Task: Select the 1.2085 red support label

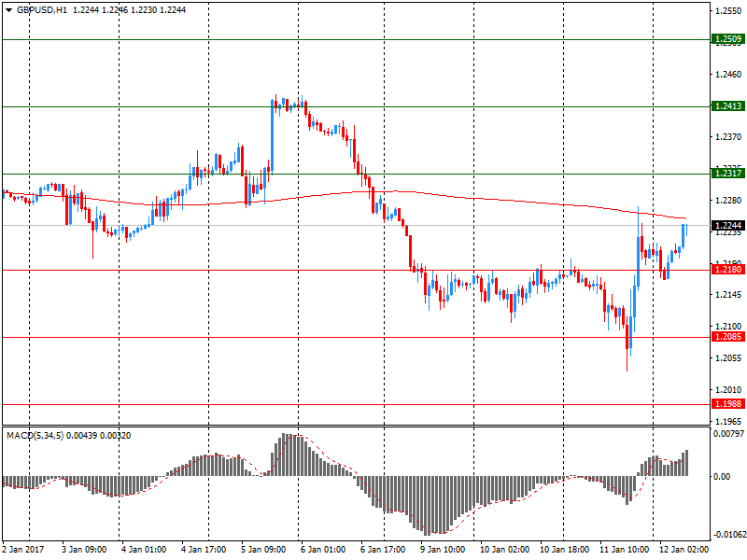Action: click(728, 337)
